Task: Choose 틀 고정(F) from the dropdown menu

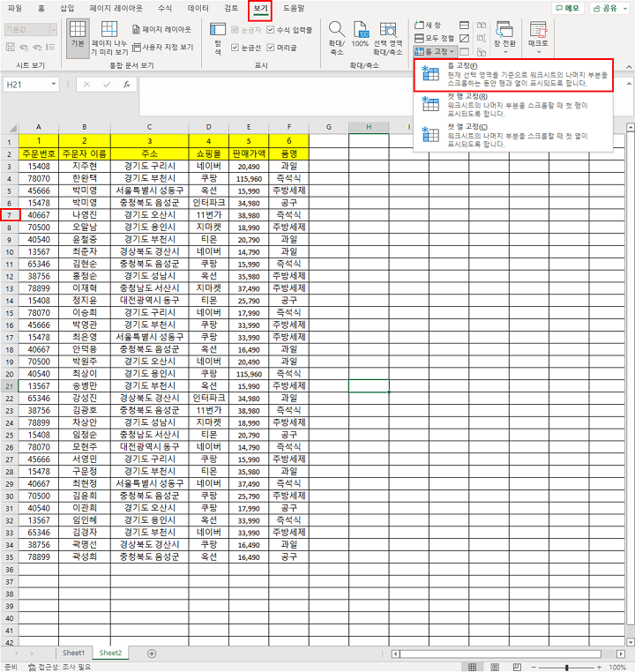Action: (513, 75)
